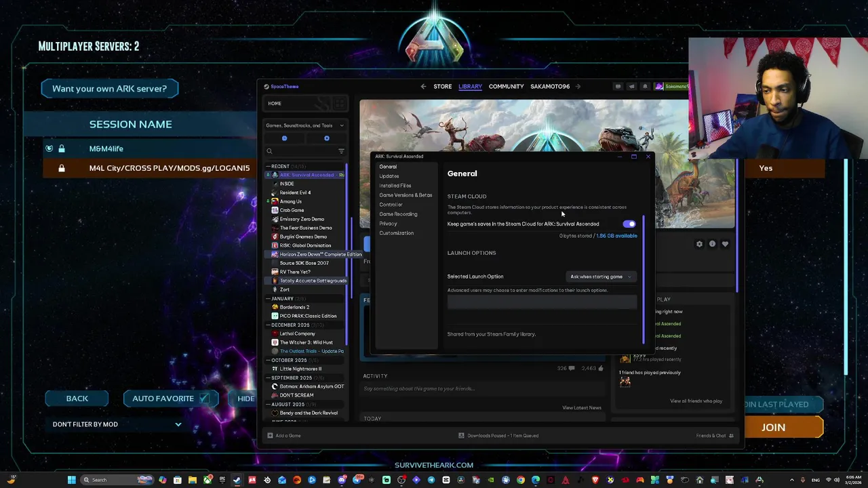Image resolution: width=868 pixels, height=488 pixels.
Task: Open advanced filter icon in library search
Action: 341,151
